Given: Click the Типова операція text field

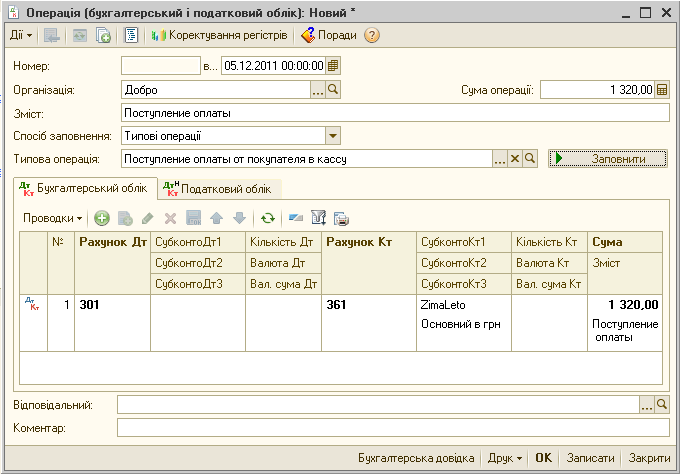Looking at the screenshot, I should point(307,159).
